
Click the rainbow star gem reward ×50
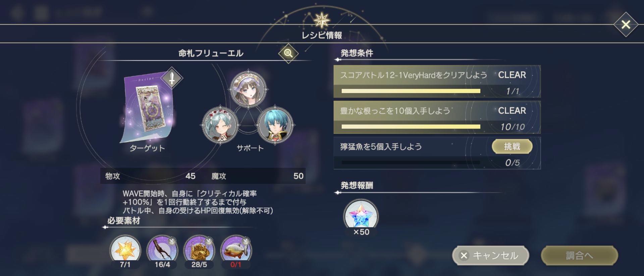361,217
